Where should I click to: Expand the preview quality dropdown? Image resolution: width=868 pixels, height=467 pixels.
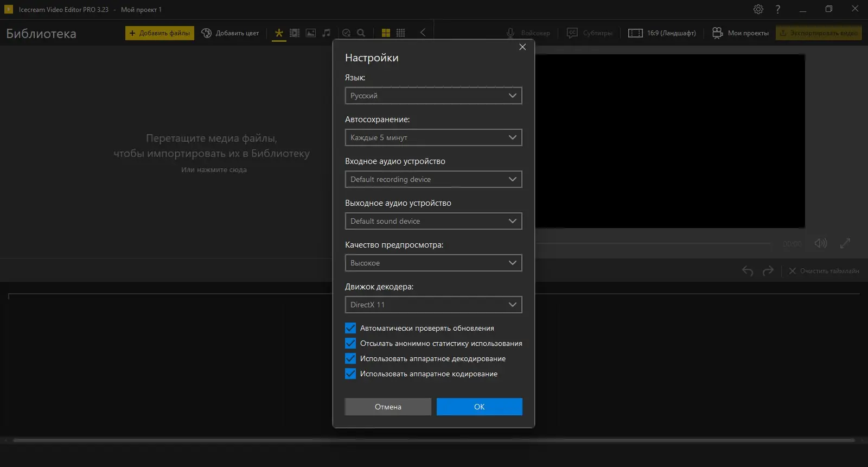[433, 263]
